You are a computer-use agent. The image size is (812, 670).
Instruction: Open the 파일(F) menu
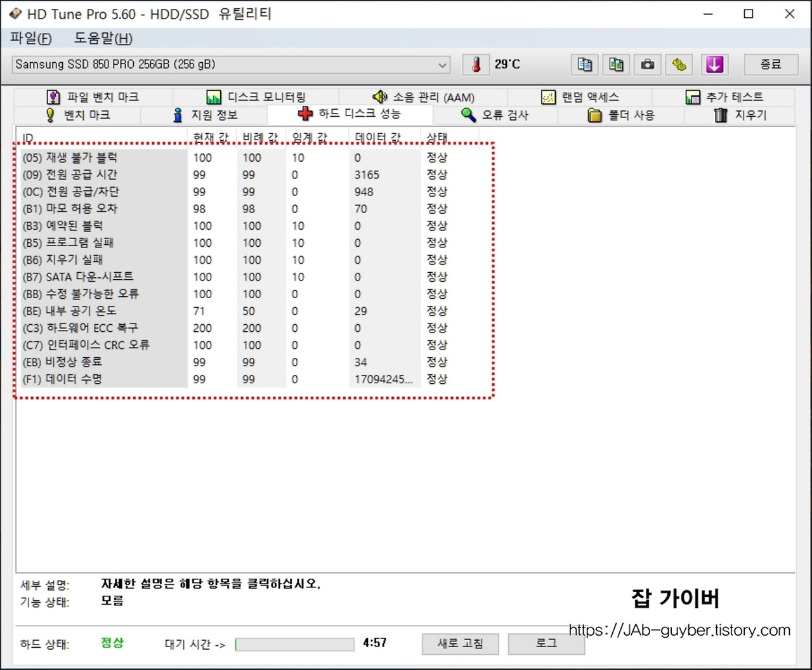(x=29, y=39)
